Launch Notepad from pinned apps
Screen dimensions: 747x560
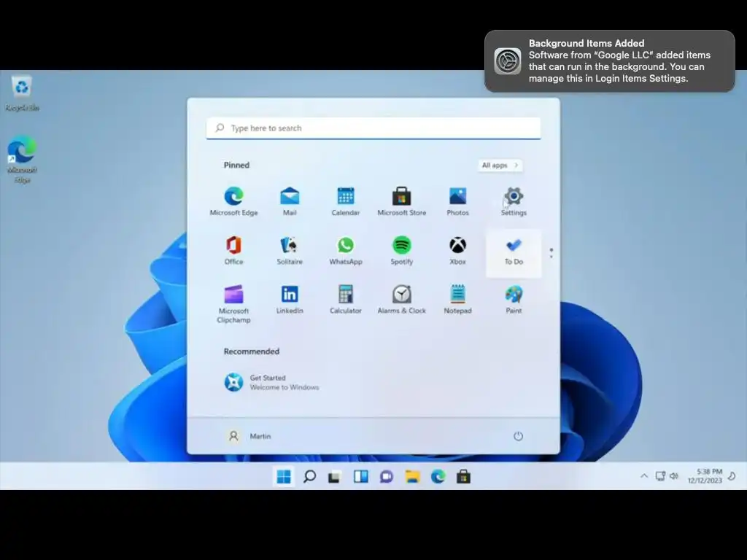point(457,299)
